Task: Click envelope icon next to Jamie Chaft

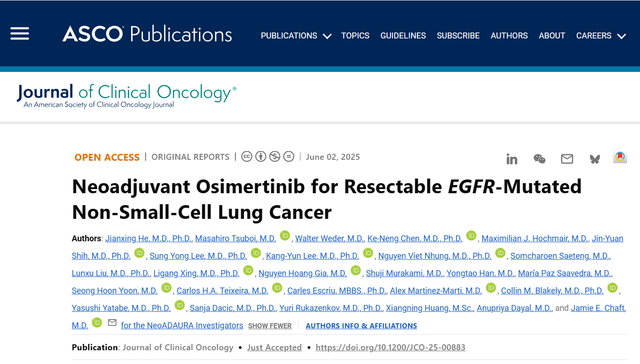Action: [112, 323]
